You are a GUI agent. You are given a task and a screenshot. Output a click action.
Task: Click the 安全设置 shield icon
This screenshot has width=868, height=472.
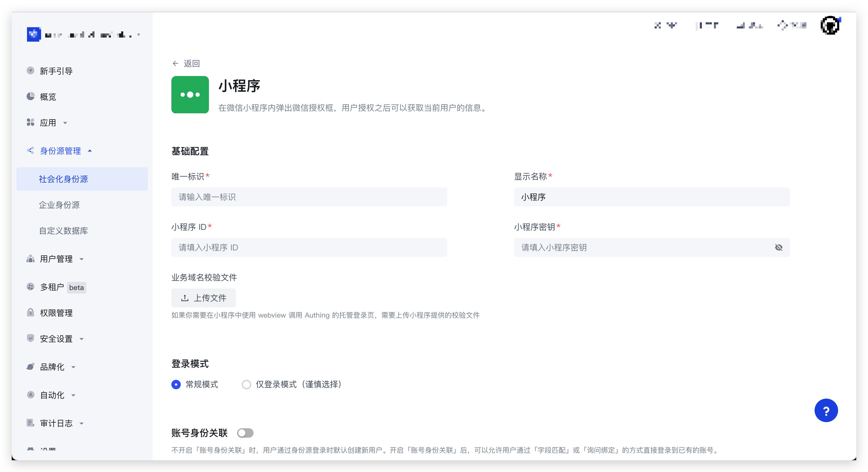31,339
